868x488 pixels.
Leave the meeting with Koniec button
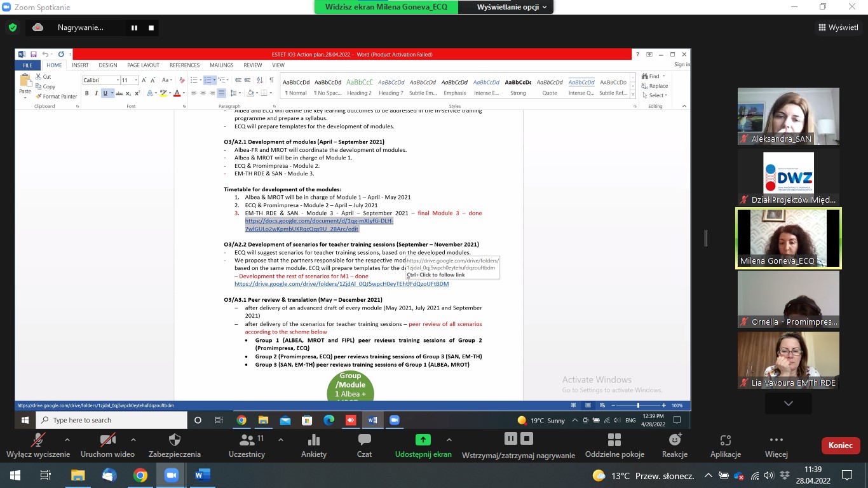pos(840,445)
